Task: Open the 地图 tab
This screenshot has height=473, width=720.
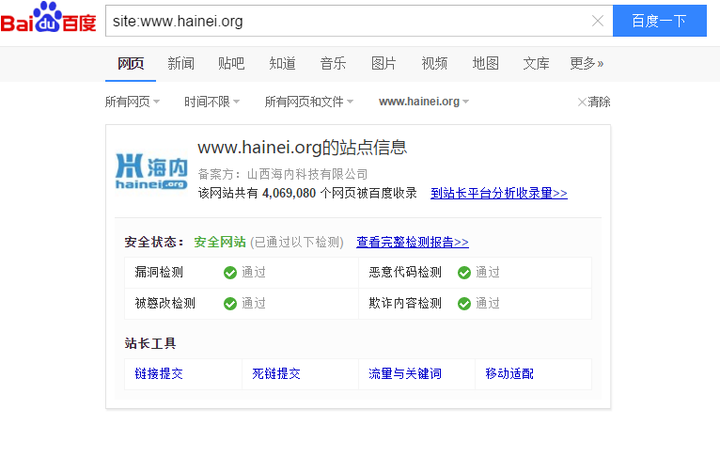Action: (x=485, y=63)
